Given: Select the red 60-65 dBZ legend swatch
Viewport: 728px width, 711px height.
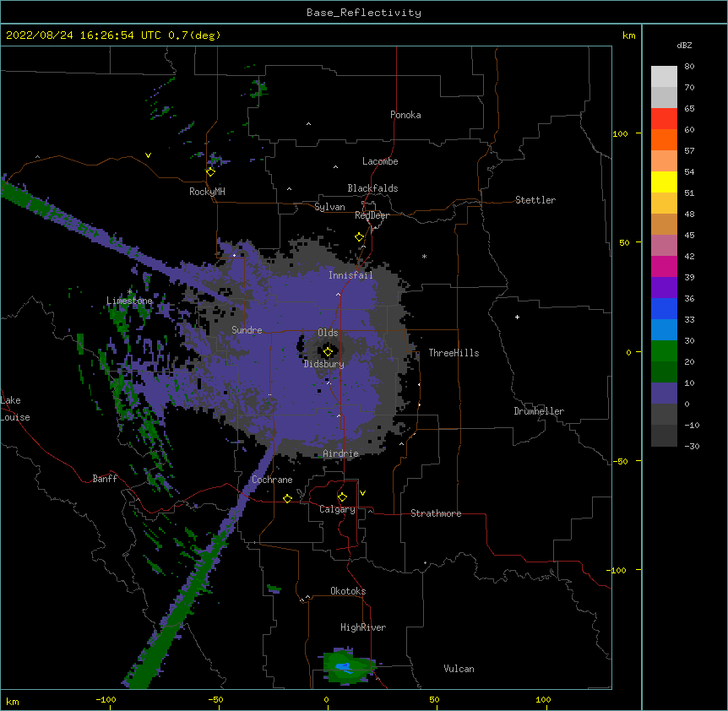Looking at the screenshot, I should pos(664,119).
